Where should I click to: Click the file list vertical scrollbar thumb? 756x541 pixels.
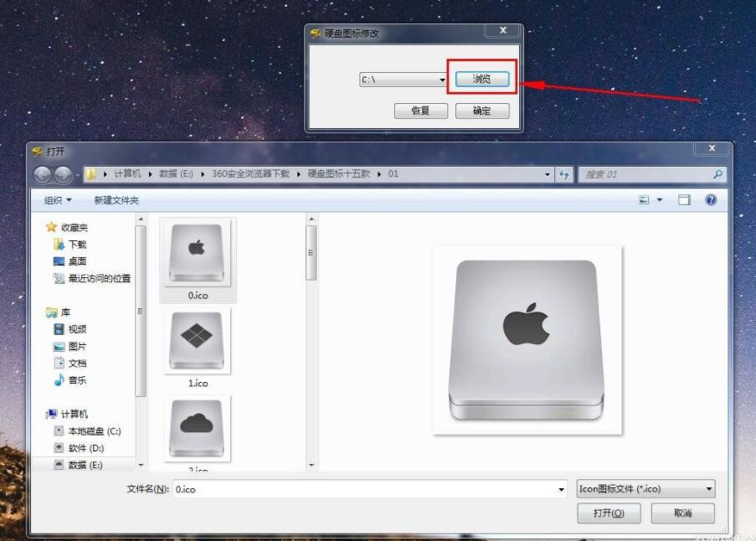coord(311,253)
